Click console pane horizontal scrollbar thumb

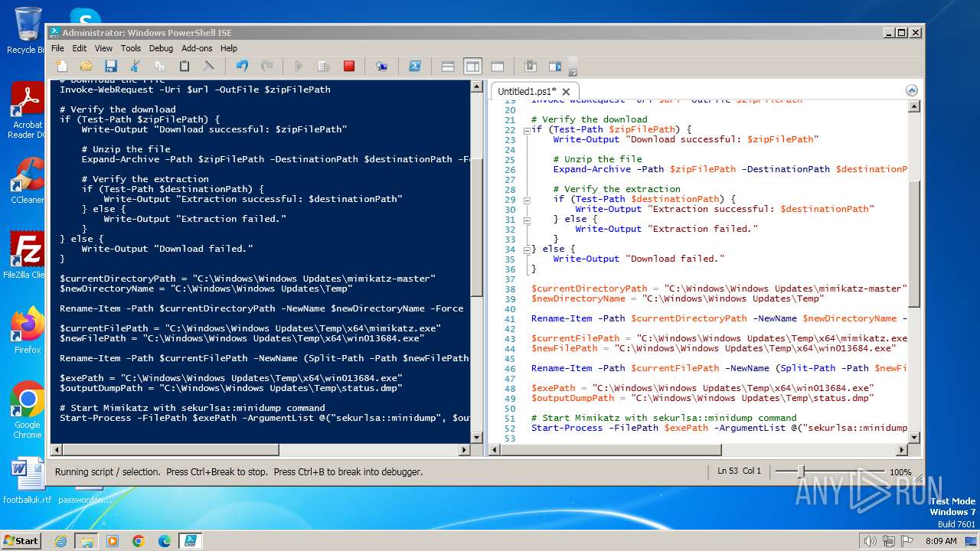point(170,450)
